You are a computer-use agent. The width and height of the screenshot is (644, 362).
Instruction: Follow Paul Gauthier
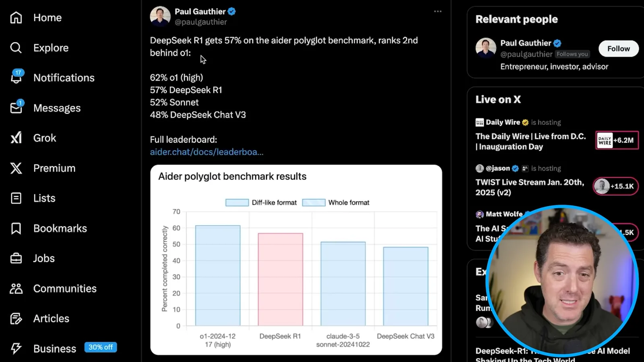point(618,49)
